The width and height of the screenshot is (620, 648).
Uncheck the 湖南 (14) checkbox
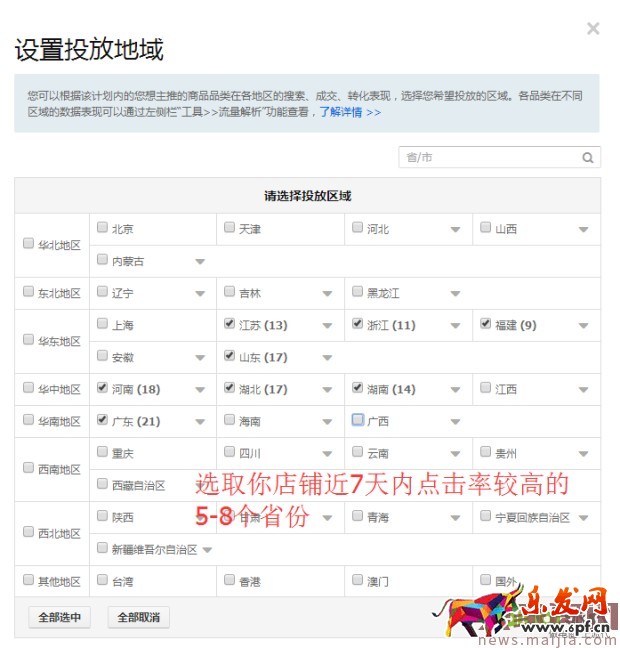[358, 387]
